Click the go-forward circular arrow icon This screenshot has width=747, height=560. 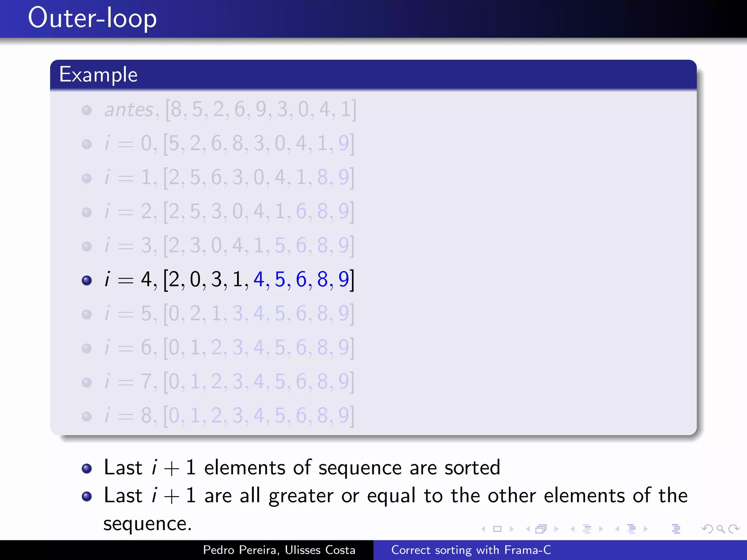[734, 529]
